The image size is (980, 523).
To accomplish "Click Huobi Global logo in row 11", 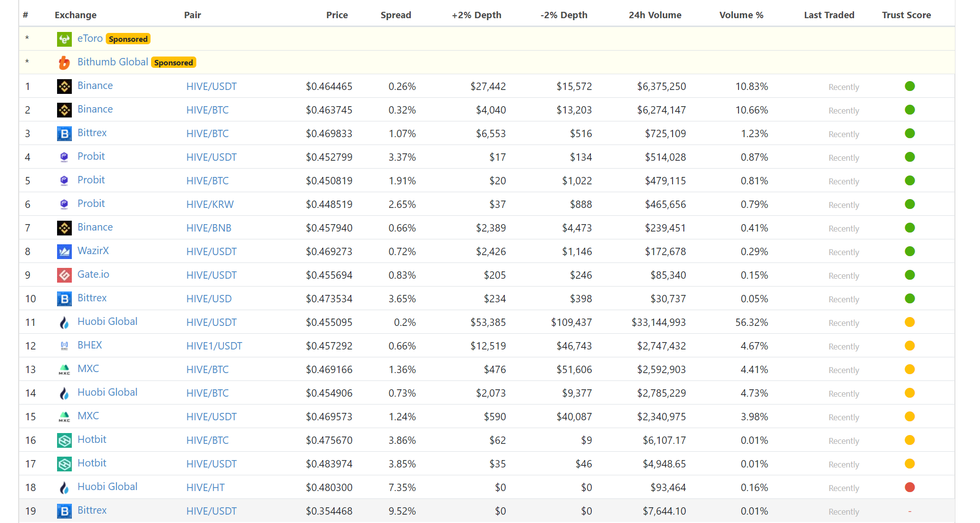I will 64,322.
